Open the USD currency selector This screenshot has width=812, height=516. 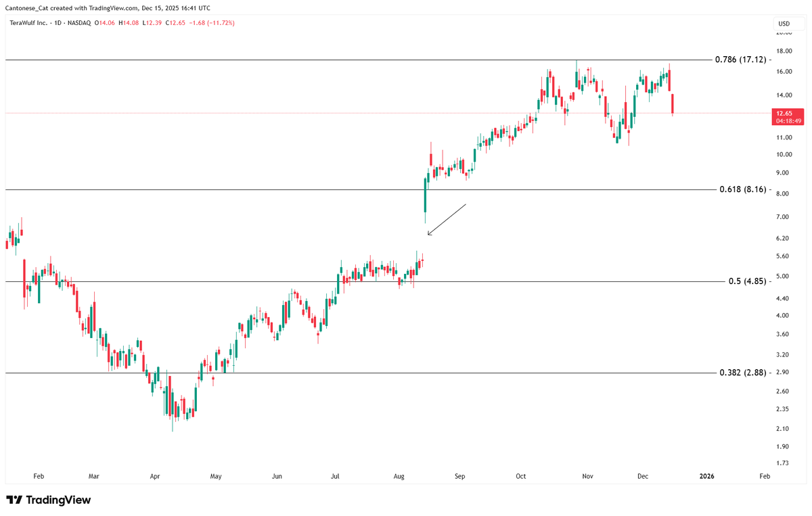pos(784,24)
